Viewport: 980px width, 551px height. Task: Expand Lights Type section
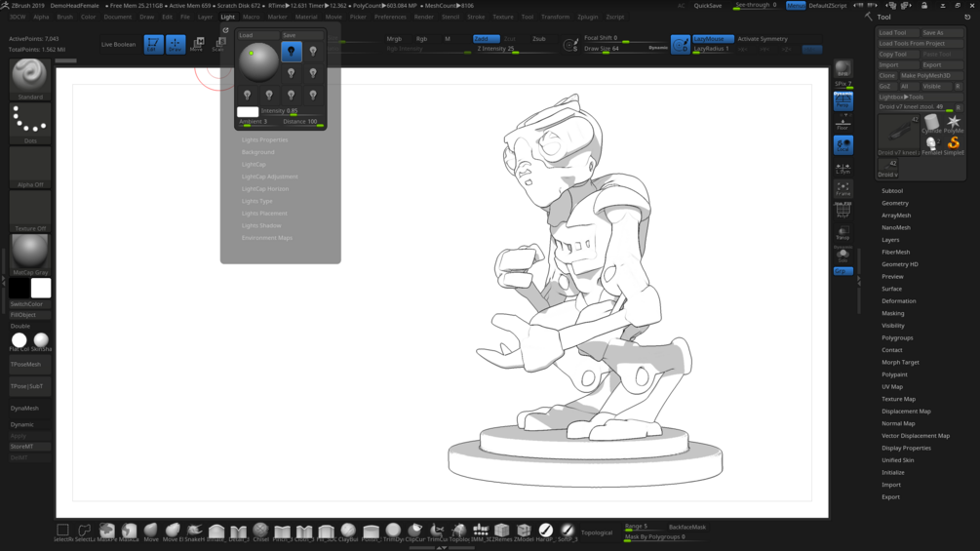(x=257, y=201)
